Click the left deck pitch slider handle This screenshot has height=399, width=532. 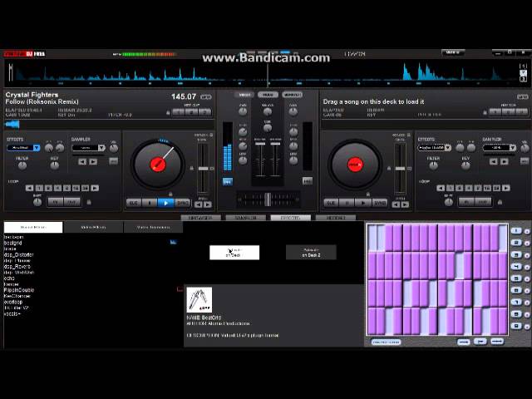pos(203,169)
